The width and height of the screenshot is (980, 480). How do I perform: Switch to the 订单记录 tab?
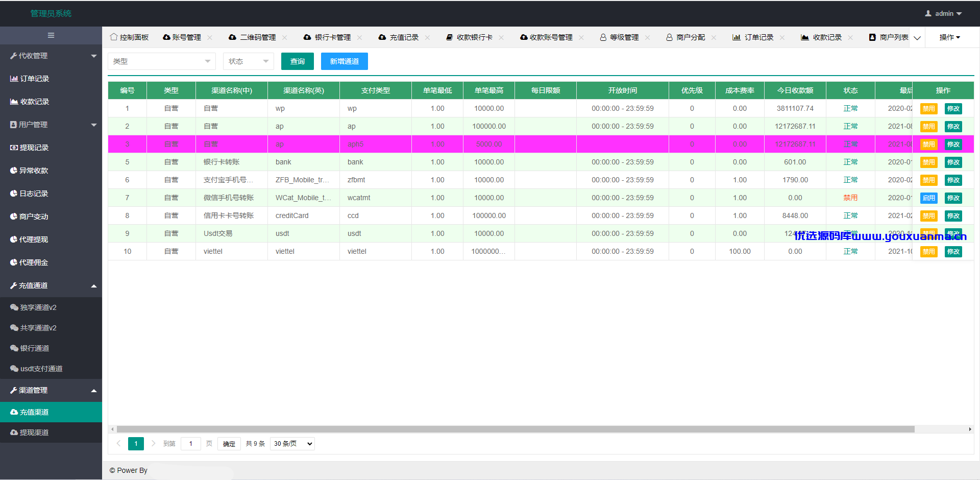coord(758,37)
